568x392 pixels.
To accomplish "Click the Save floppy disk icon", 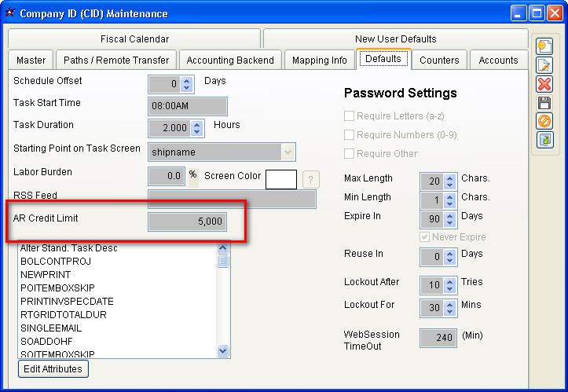I will (544, 103).
